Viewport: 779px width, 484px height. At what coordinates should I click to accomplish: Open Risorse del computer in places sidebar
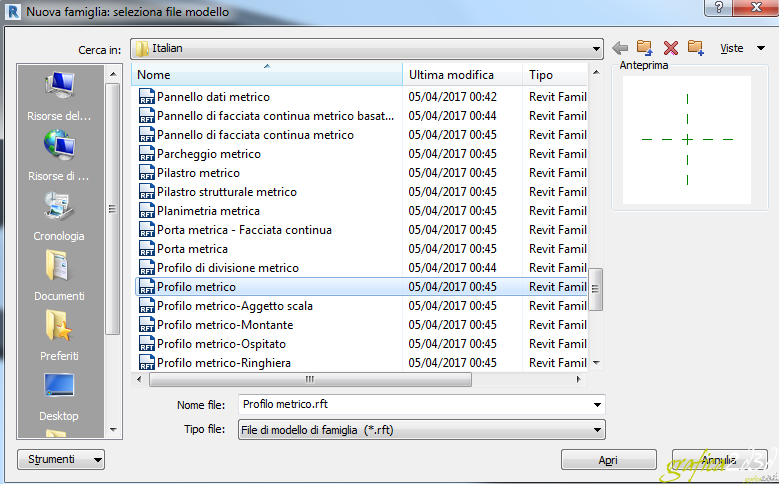pos(59,95)
